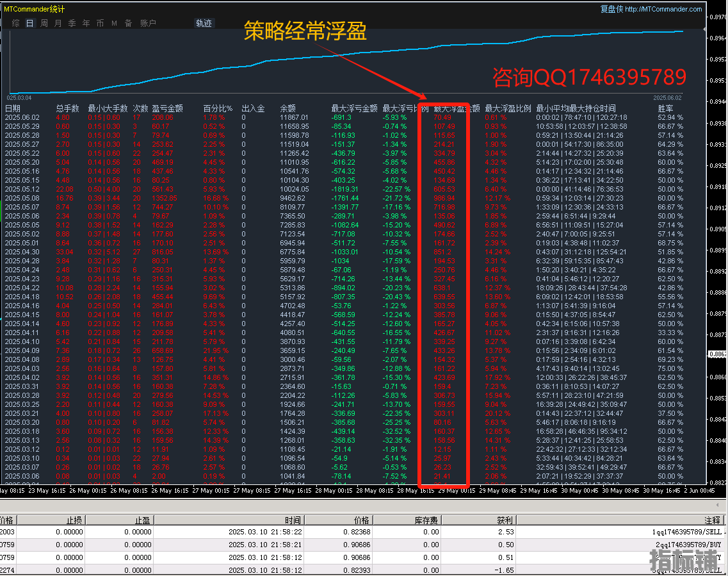Viewport: 728px width, 576px height.
Task: Open the 周 weekly statistics tab
Action: [x=44, y=23]
